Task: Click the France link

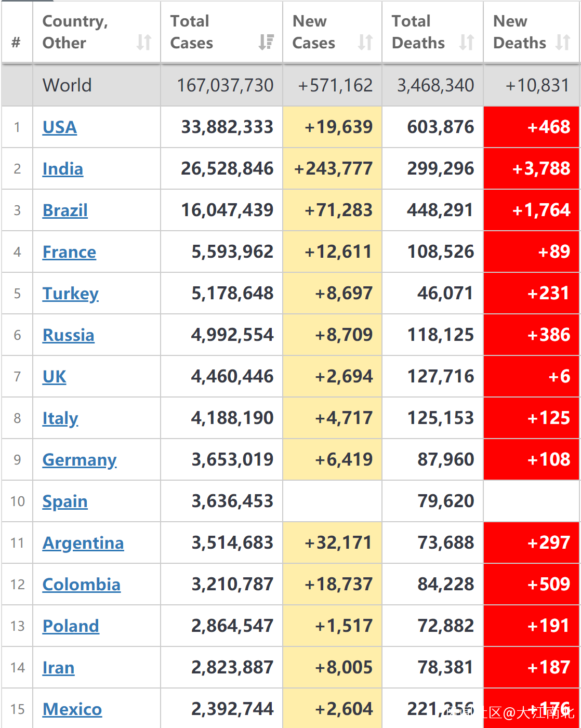Action: [x=69, y=252]
